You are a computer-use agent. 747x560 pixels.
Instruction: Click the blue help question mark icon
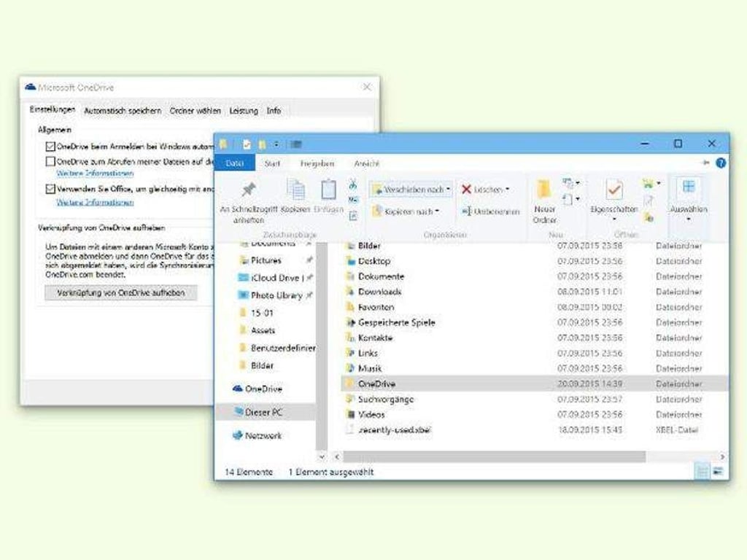pos(721,163)
